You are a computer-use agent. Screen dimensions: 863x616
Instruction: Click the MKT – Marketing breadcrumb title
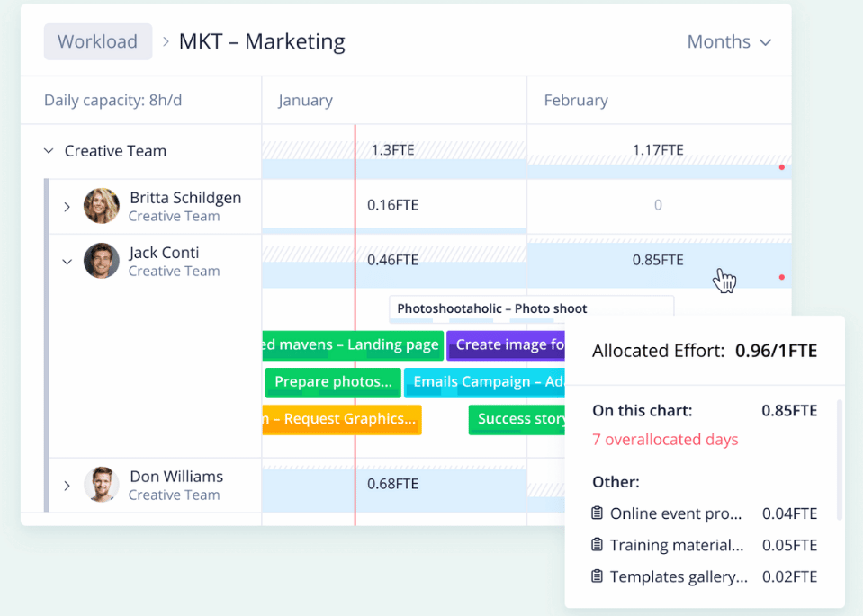(x=262, y=40)
